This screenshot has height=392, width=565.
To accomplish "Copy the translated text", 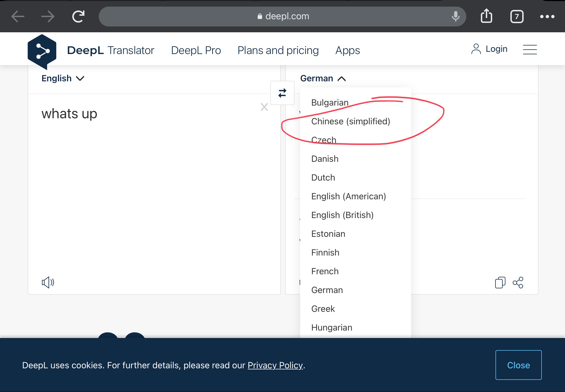I will coord(500,283).
